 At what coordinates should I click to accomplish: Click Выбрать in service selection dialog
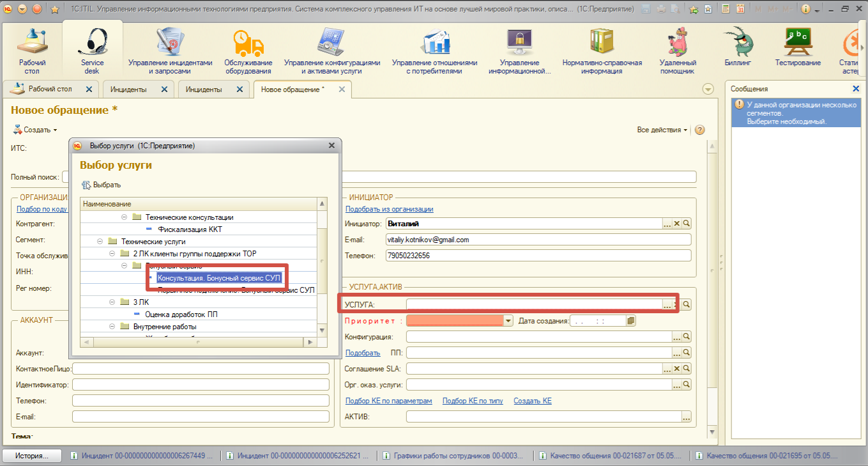[x=102, y=185]
